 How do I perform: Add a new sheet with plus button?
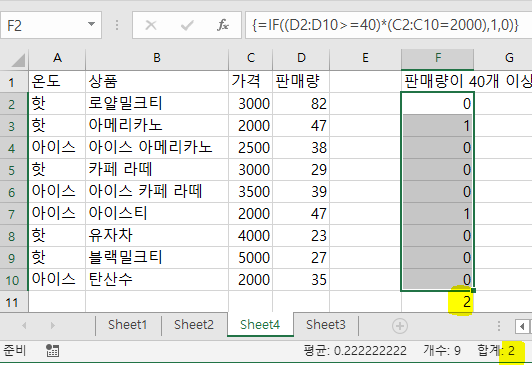pos(400,326)
